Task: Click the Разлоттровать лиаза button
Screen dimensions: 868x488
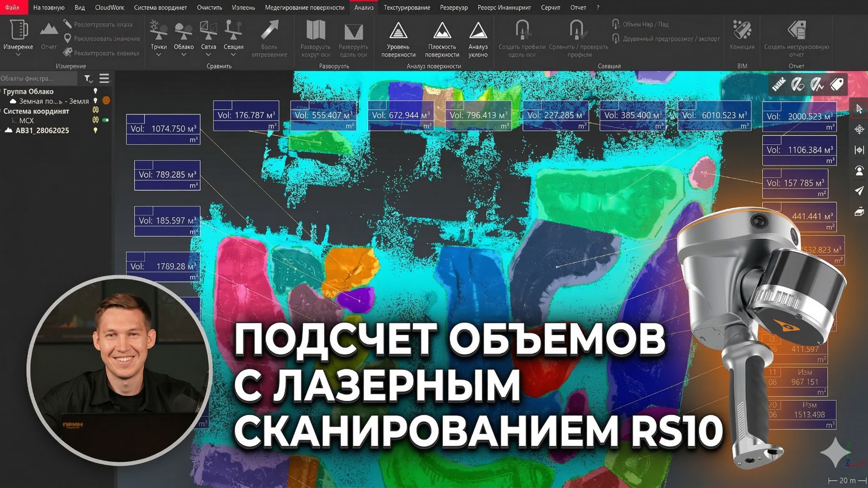Action: (x=98, y=24)
